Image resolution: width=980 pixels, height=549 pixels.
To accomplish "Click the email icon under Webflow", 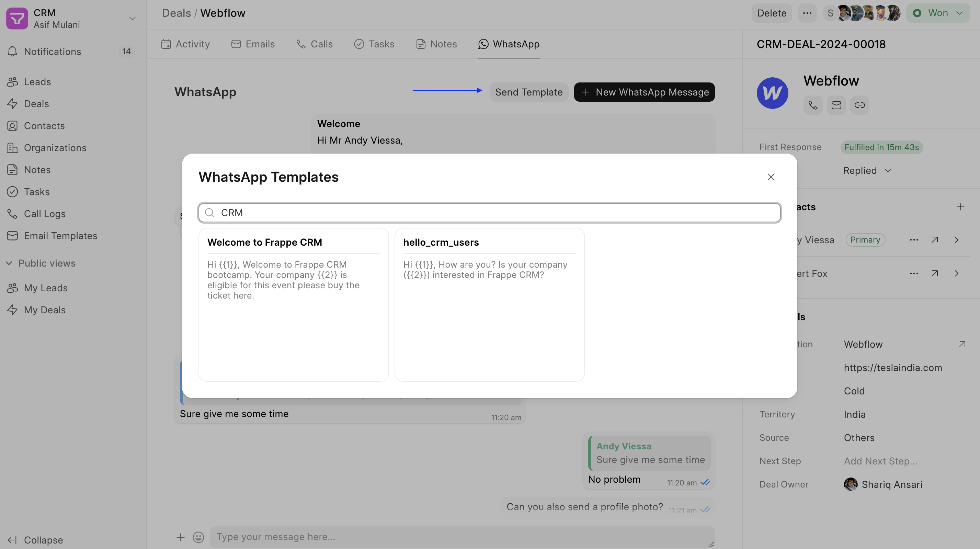I will tap(836, 105).
